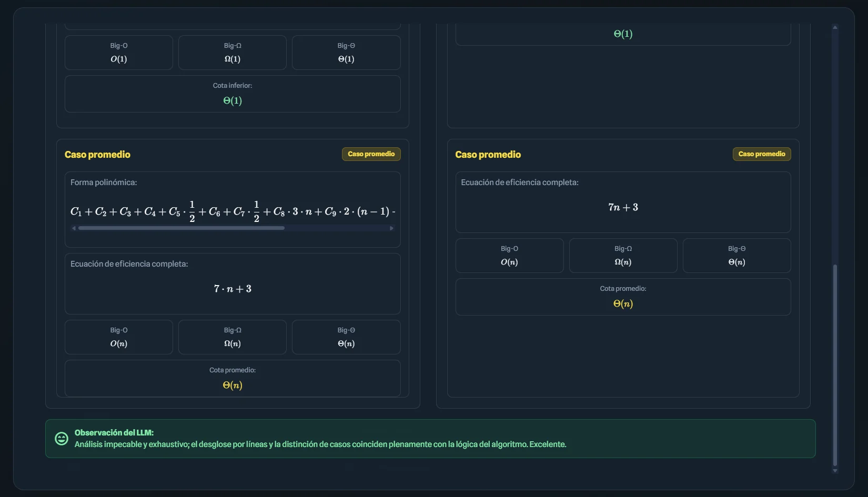
Task: Click the Cota inferior Θ(1) box
Action: 233,94
